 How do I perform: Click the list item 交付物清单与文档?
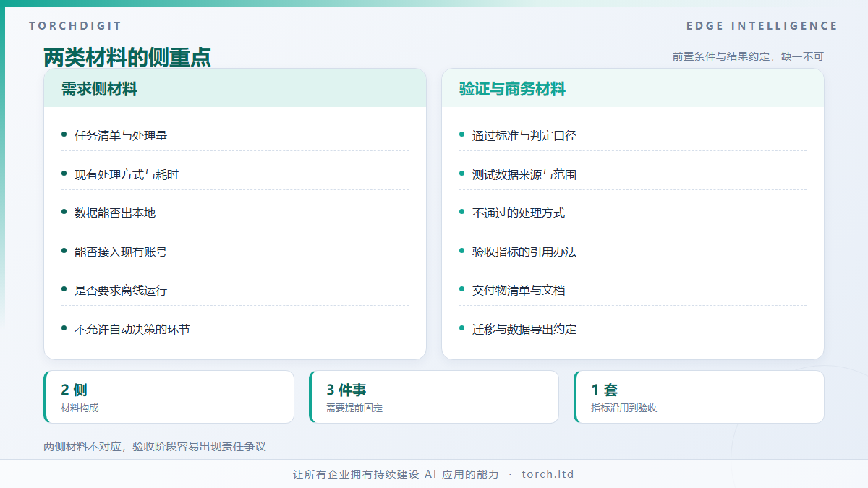pyautogui.click(x=519, y=290)
